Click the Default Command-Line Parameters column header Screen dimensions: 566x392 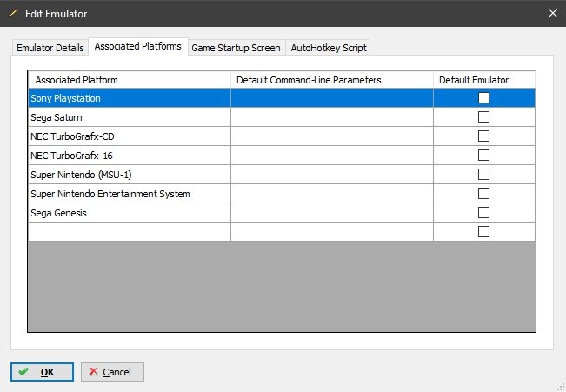coord(331,80)
